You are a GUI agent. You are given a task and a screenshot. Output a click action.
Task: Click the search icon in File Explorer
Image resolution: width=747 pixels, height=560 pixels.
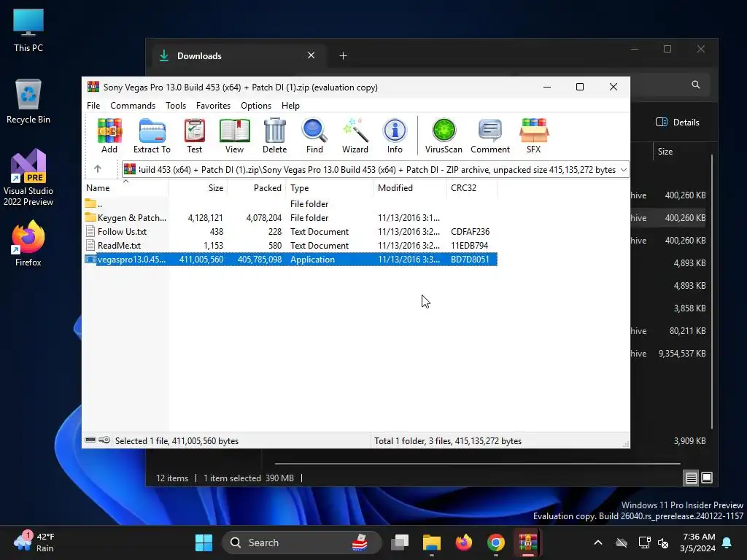[x=696, y=85]
